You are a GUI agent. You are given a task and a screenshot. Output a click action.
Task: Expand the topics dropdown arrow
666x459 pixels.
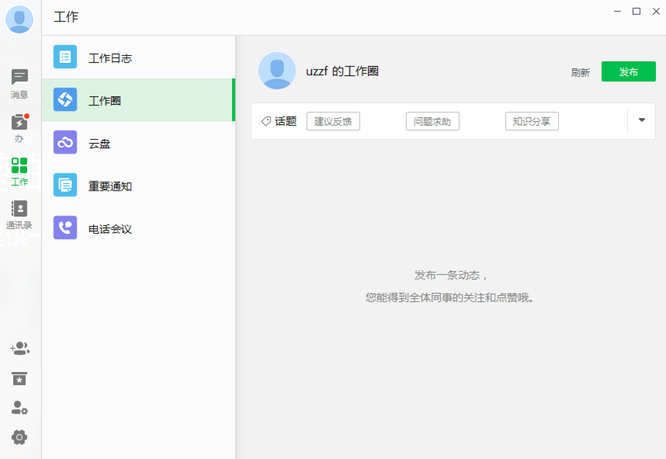coord(642,120)
